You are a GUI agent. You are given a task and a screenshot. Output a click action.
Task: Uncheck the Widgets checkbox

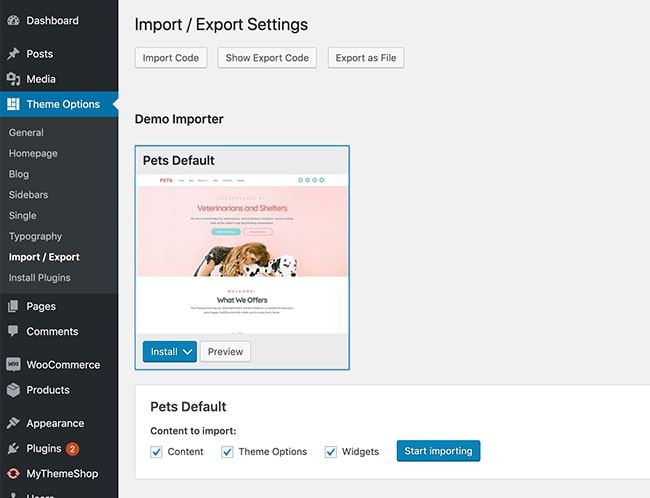331,452
